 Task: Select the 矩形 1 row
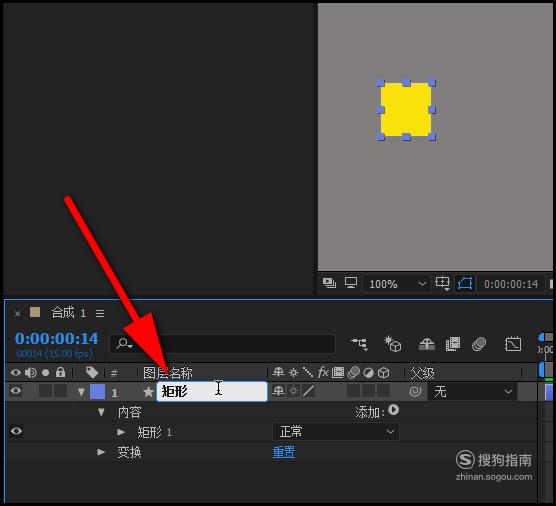click(x=155, y=432)
